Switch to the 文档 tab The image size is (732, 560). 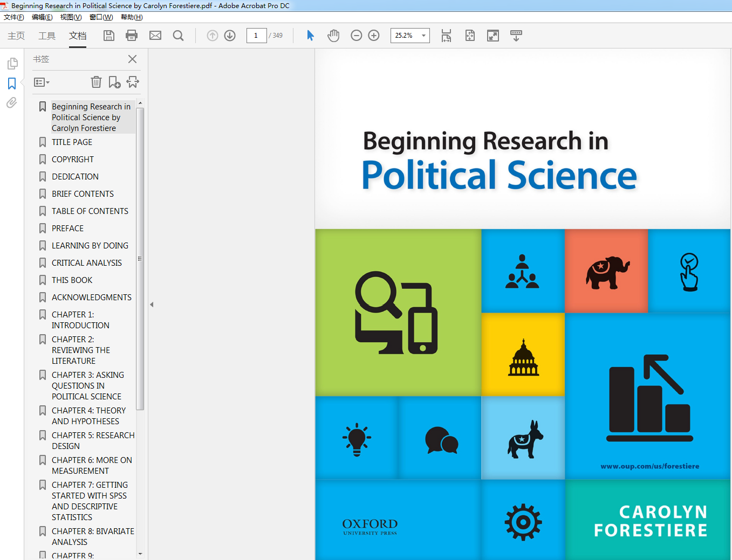coord(78,36)
